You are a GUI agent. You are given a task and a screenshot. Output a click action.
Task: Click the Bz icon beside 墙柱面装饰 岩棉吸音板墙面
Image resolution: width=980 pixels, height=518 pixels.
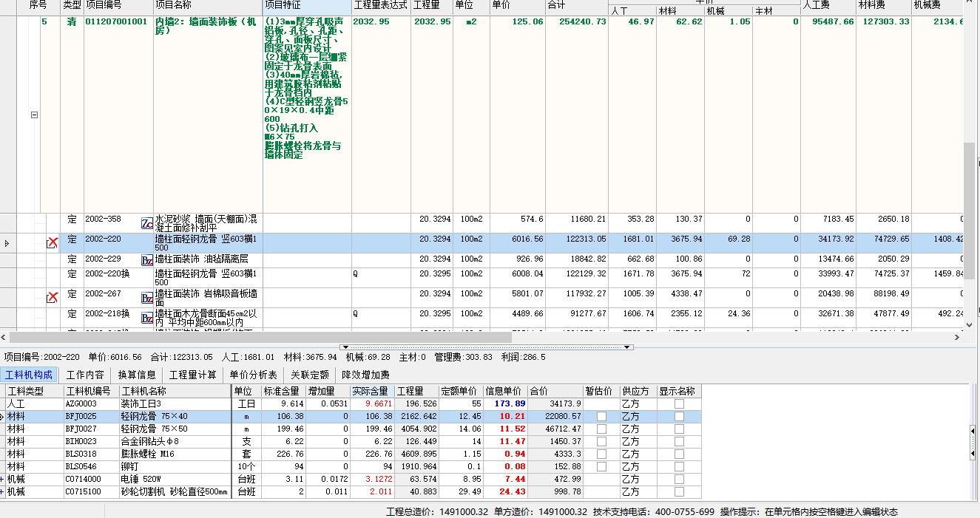pos(147,297)
